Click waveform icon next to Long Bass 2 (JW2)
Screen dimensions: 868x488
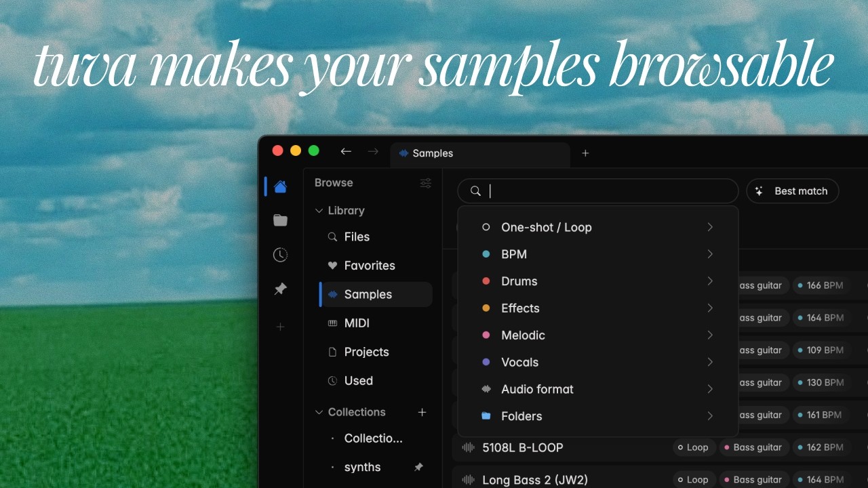click(468, 480)
